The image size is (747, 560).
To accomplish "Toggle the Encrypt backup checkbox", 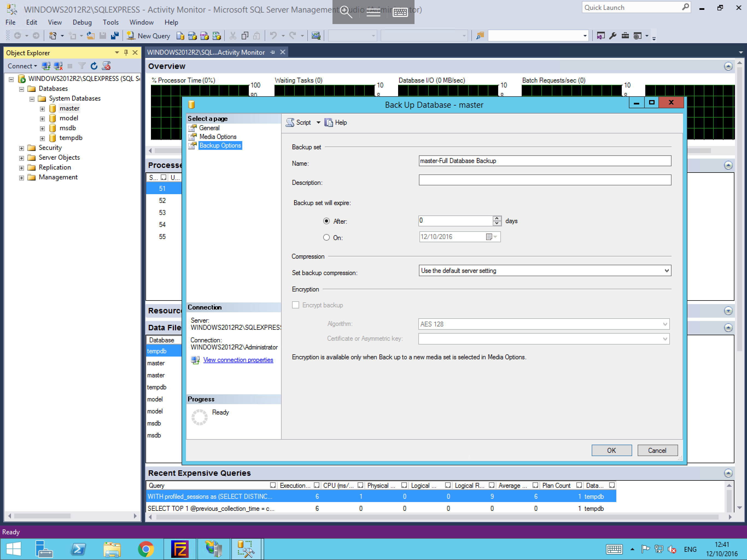I will tap(296, 305).
